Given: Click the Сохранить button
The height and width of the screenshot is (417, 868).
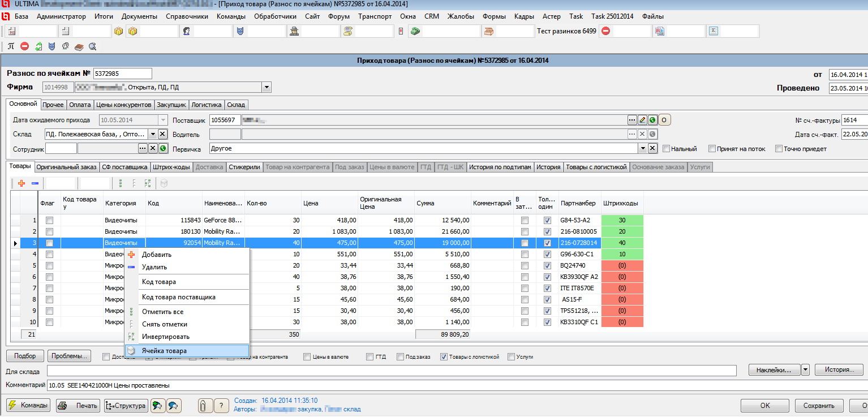Looking at the screenshot, I should (818, 406).
